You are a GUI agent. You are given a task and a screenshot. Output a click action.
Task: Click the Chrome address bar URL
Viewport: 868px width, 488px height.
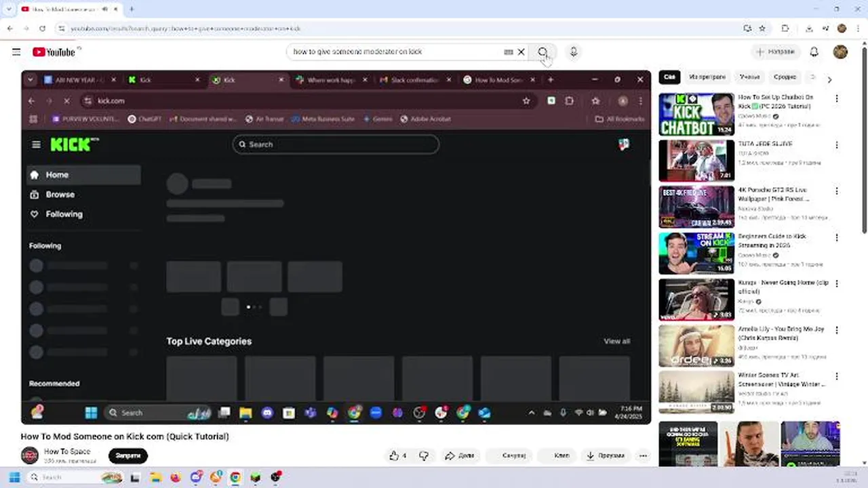pos(186,28)
